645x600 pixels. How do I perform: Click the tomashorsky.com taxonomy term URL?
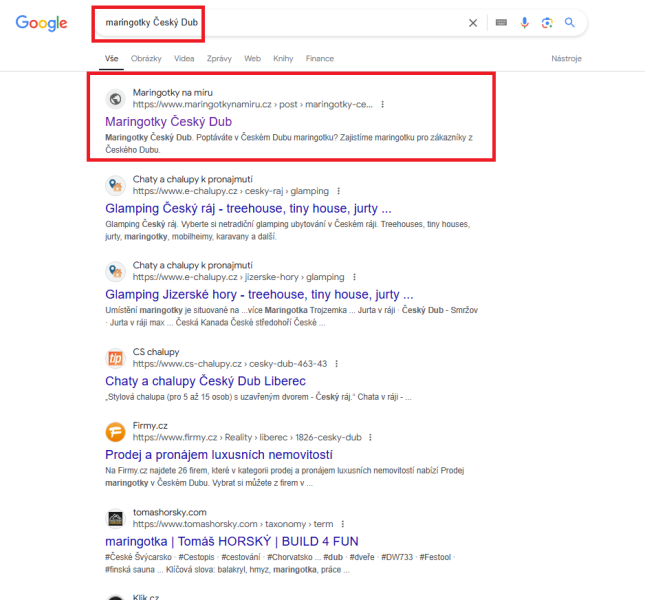[x=233, y=524]
